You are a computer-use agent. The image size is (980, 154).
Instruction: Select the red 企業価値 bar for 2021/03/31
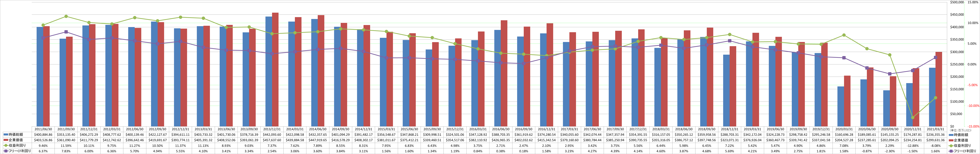[939, 89]
